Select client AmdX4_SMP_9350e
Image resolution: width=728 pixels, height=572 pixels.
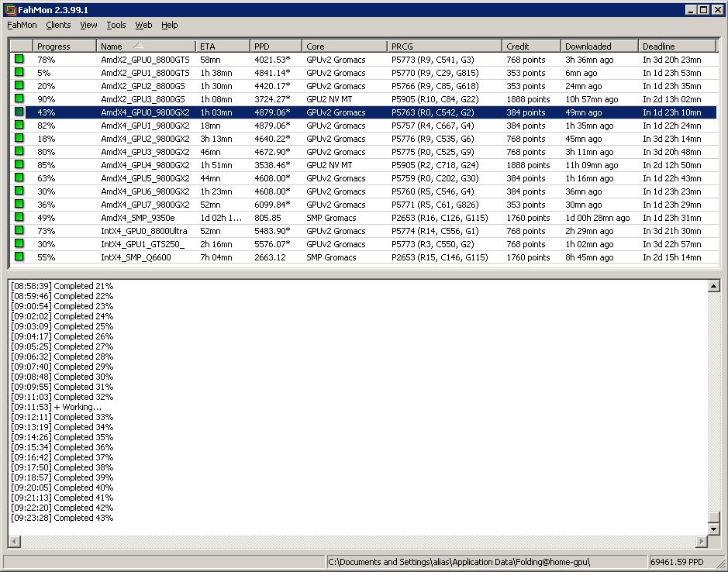click(x=137, y=218)
